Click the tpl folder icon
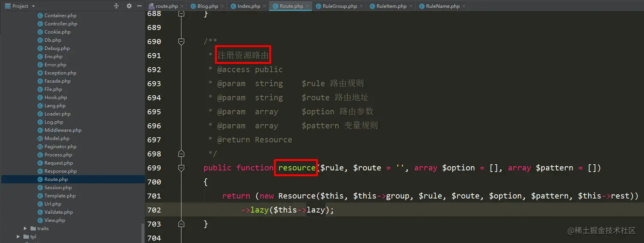Screen dimensions: 644x243 [x=26, y=237]
